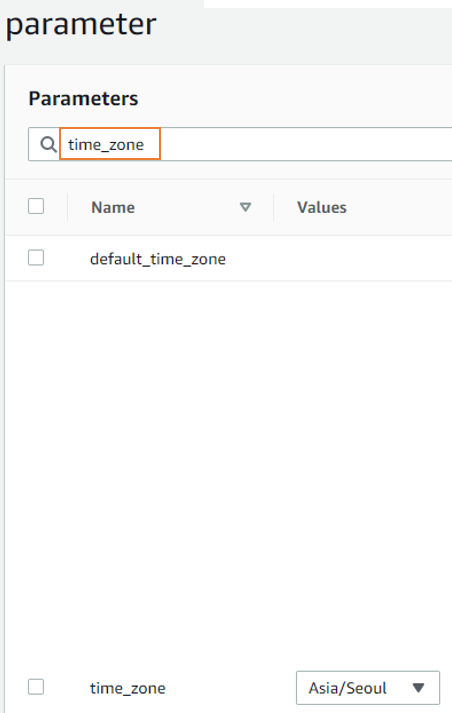The height and width of the screenshot is (713, 452).
Task: Click the Parameters section heading
Action: [83, 98]
